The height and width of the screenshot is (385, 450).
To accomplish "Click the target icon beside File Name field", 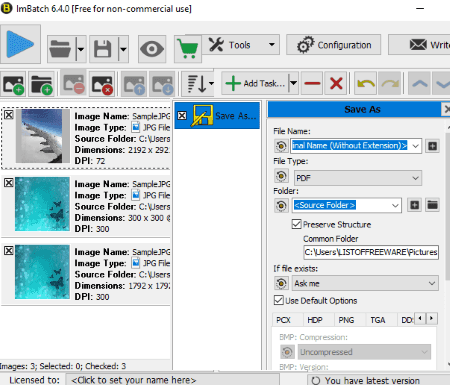I will pos(281,146).
